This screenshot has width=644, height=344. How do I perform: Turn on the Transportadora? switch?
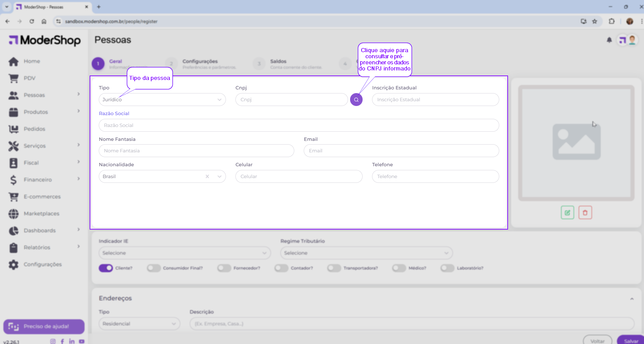(334, 268)
